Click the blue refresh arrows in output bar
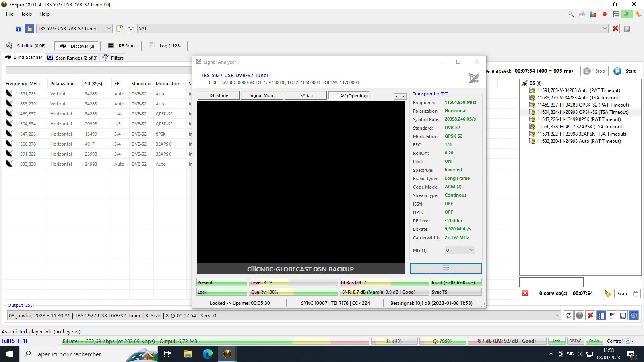Screen dimensions: 644x362 pos(568,315)
